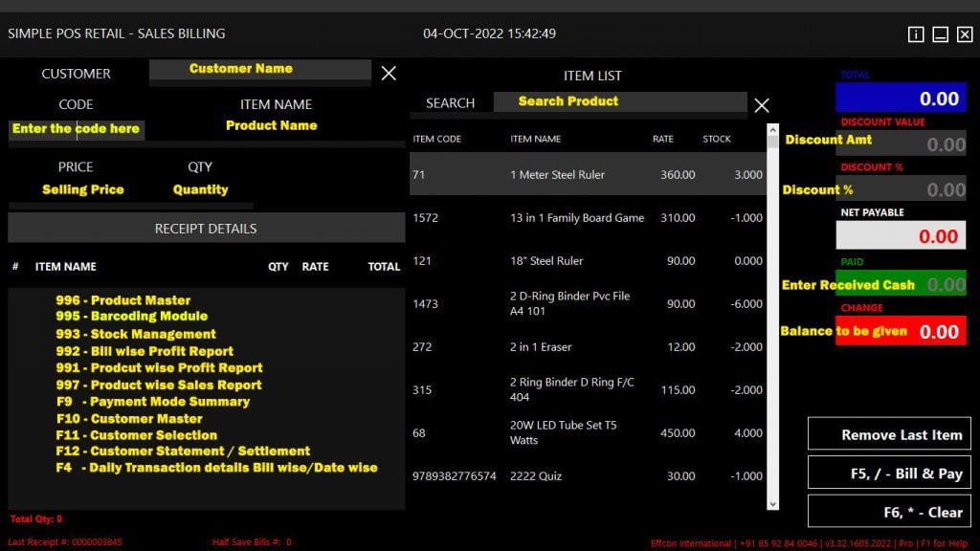Clear the customer name with X icon
This screenshot has height=551, width=980.
[389, 73]
